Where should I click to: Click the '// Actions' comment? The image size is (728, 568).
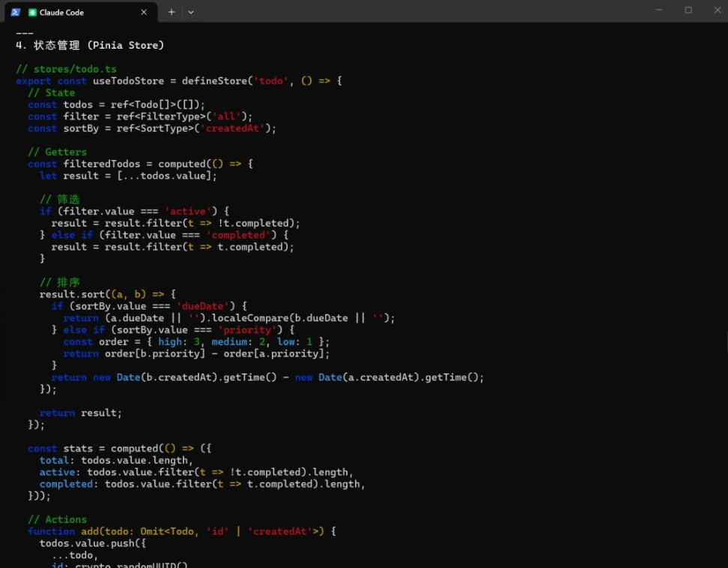[x=57, y=520]
